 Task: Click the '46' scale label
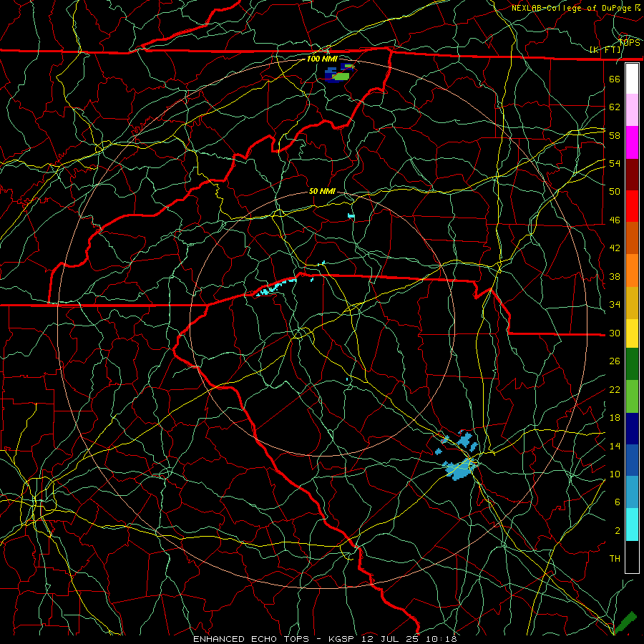point(615,220)
